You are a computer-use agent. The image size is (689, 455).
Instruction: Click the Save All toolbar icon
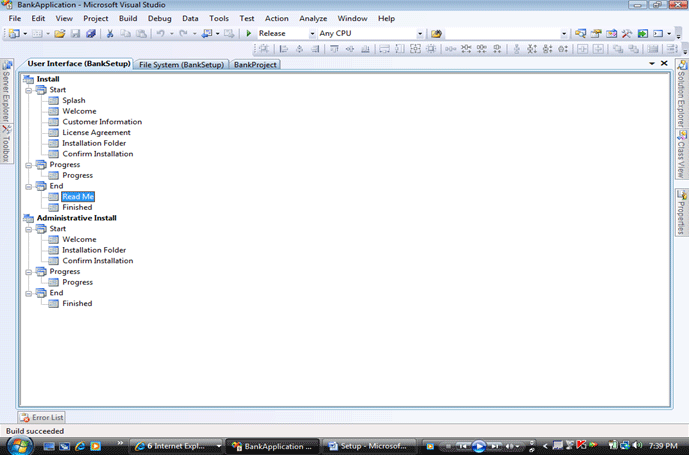click(x=91, y=33)
